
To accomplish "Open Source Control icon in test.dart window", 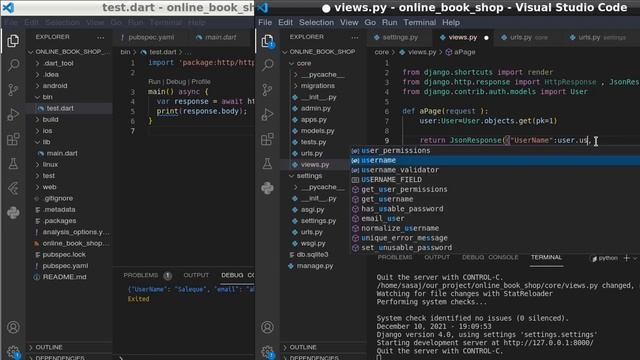I will pos(13,89).
